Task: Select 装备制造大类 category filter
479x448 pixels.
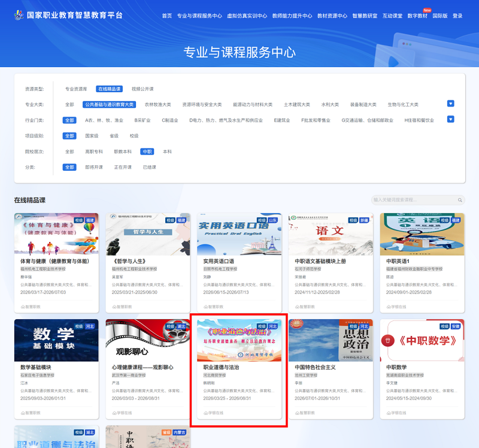Action: click(363, 104)
